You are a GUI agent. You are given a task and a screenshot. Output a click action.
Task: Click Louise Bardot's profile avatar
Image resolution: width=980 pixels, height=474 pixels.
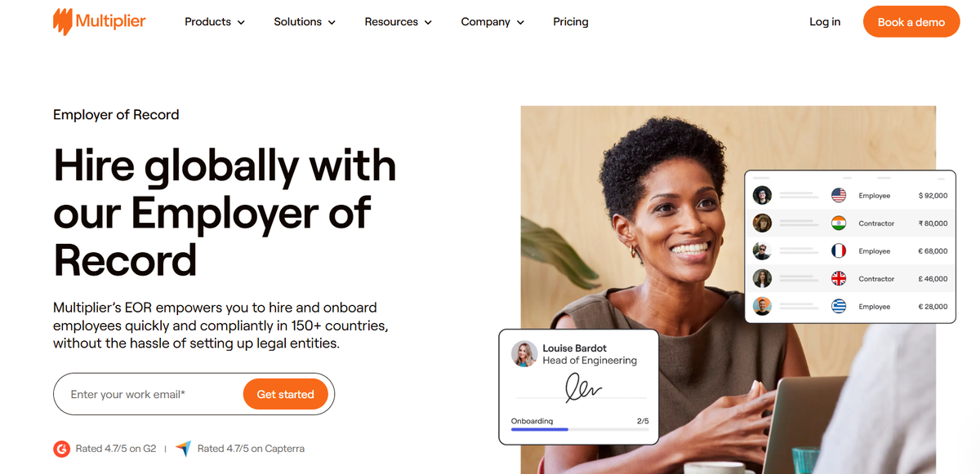pyautogui.click(x=523, y=354)
